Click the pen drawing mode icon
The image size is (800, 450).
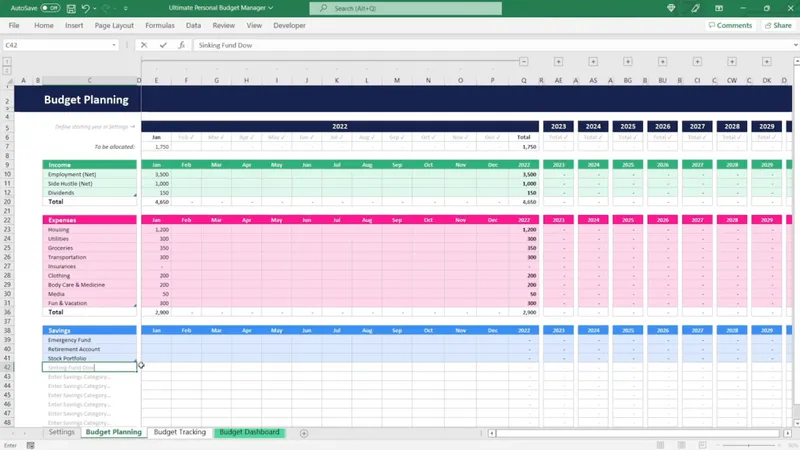695,8
